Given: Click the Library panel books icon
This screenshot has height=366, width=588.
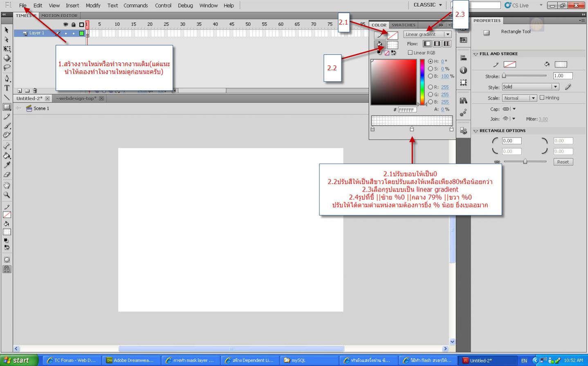Looking at the screenshot, I should (x=463, y=100).
